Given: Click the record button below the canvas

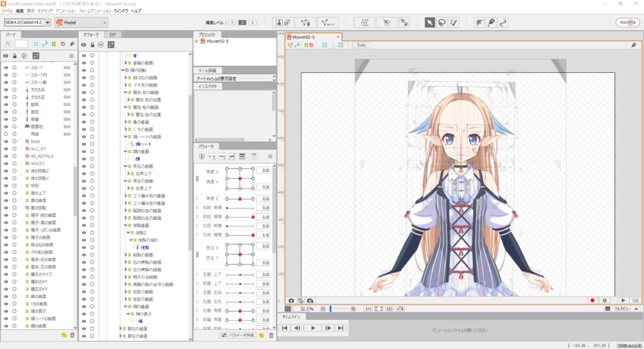Looking at the screenshot, I should (592, 301).
